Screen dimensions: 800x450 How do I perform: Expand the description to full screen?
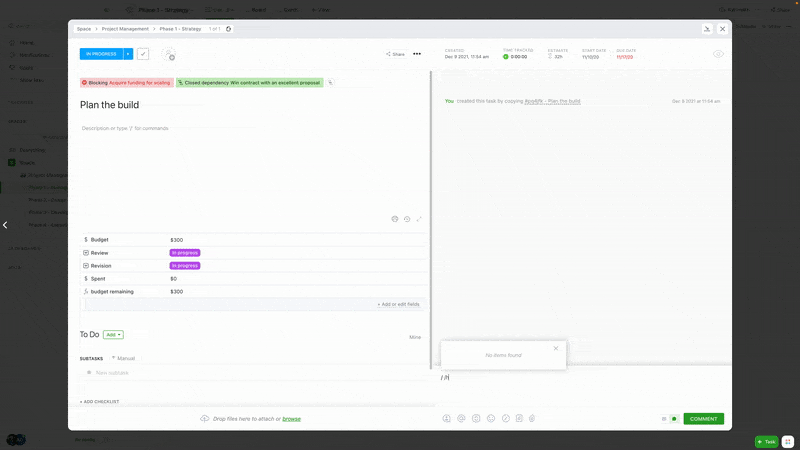pos(419,219)
